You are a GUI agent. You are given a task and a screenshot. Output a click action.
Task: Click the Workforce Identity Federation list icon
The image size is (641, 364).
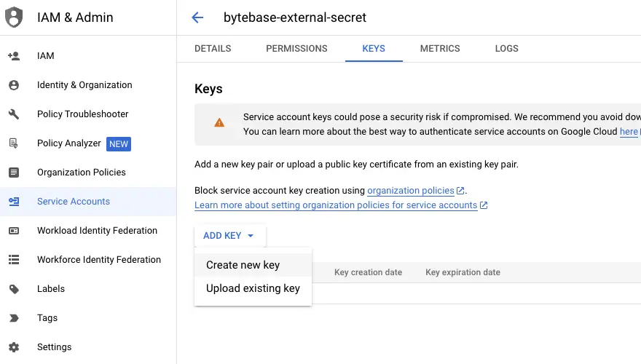coord(14,260)
